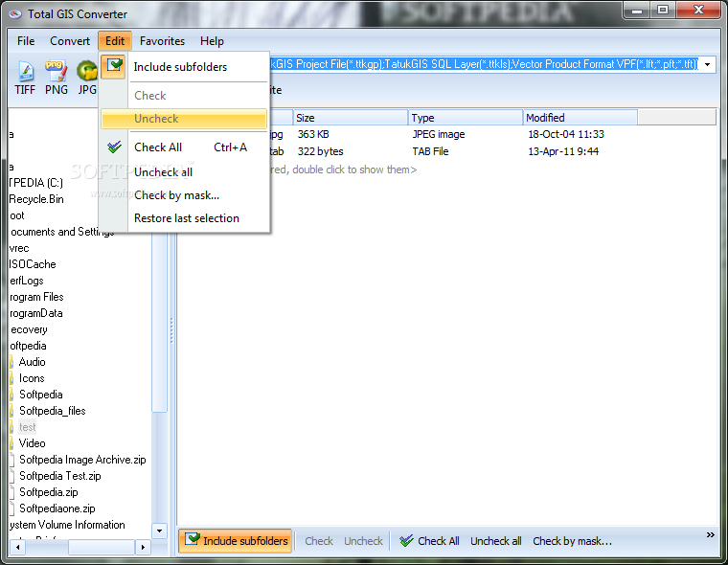Screen dimensions: 728x565
Task: Click Uncheck all on bottom toolbar
Action: [x=495, y=541]
